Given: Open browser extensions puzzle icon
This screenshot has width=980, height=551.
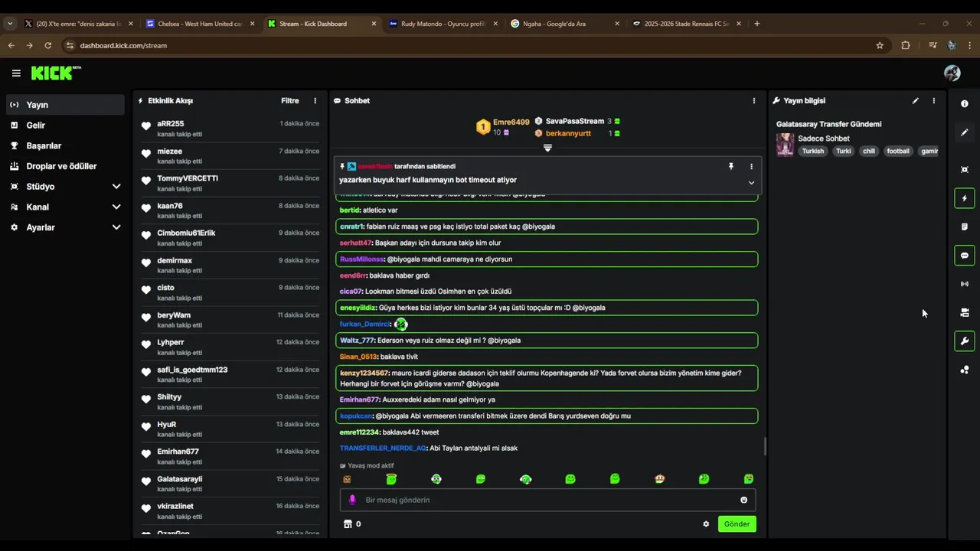Looking at the screenshot, I should (x=906, y=45).
